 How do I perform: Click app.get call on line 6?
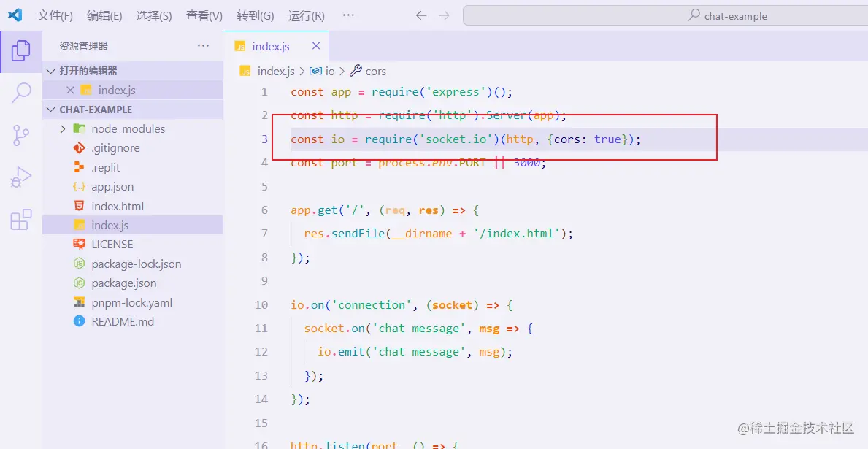click(x=314, y=210)
